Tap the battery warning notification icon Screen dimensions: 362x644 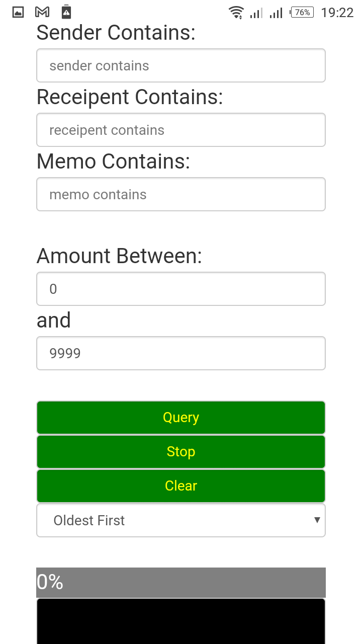[66, 12]
